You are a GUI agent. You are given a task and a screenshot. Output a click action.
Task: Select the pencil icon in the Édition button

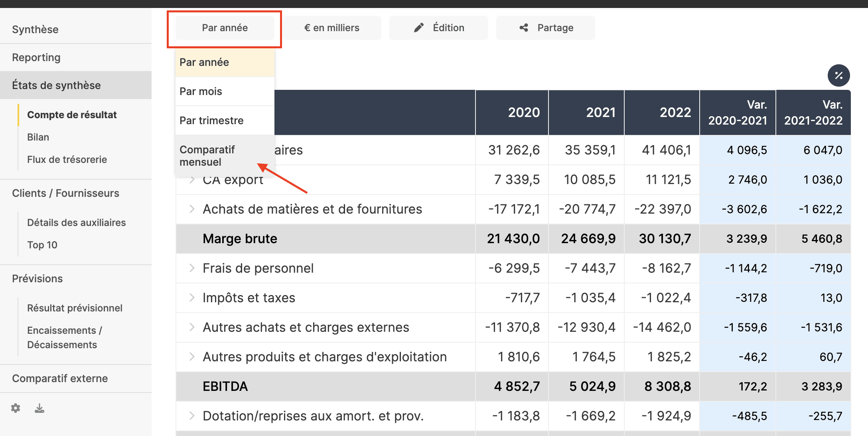click(418, 28)
